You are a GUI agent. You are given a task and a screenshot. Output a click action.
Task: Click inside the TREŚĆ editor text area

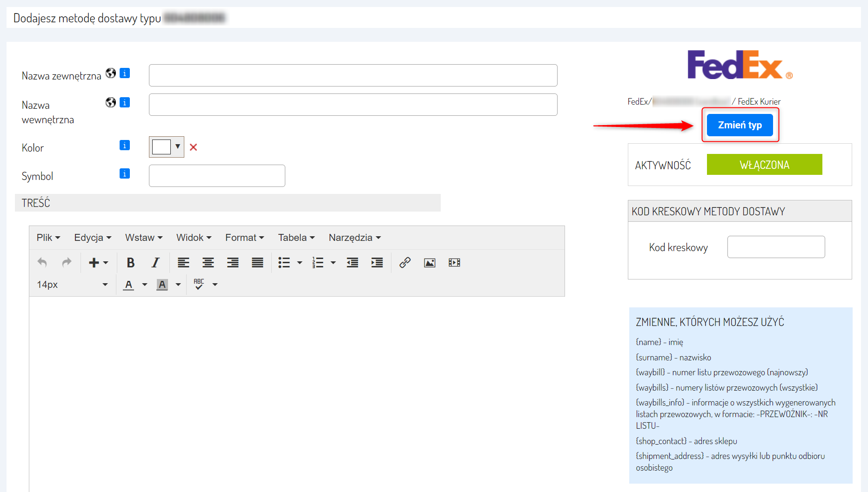297,393
